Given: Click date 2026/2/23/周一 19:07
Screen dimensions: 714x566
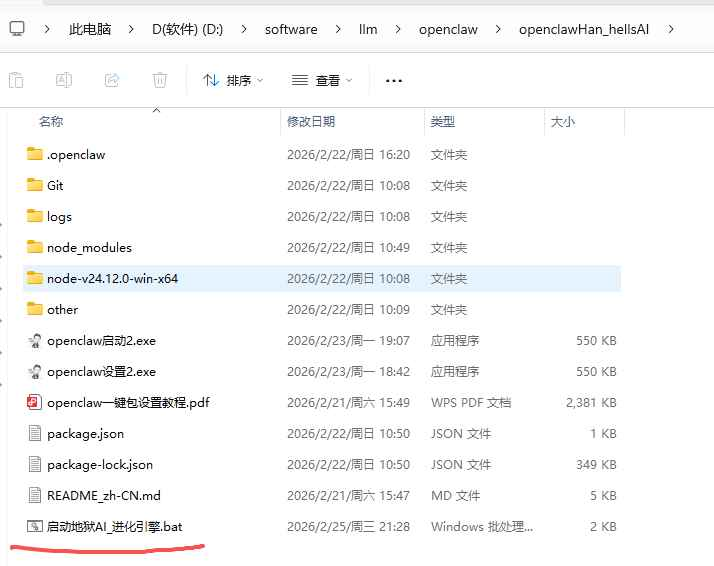Looking at the screenshot, I should click(348, 341).
